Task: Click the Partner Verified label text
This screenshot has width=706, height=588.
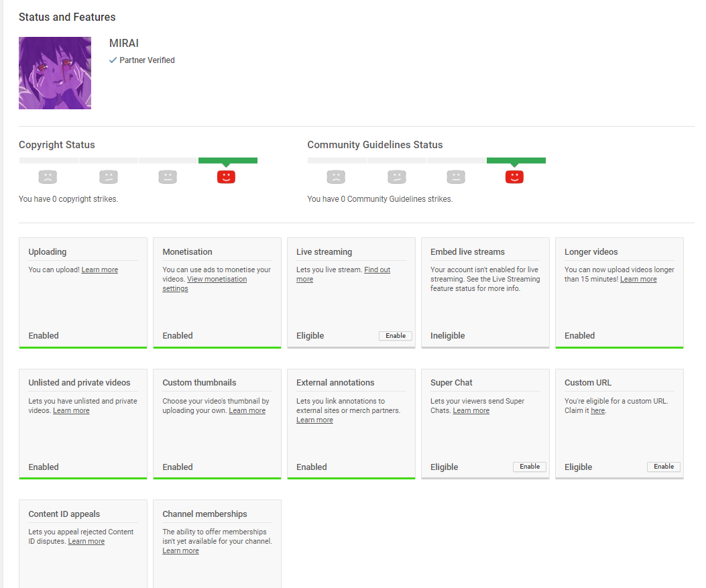Action: click(x=148, y=60)
